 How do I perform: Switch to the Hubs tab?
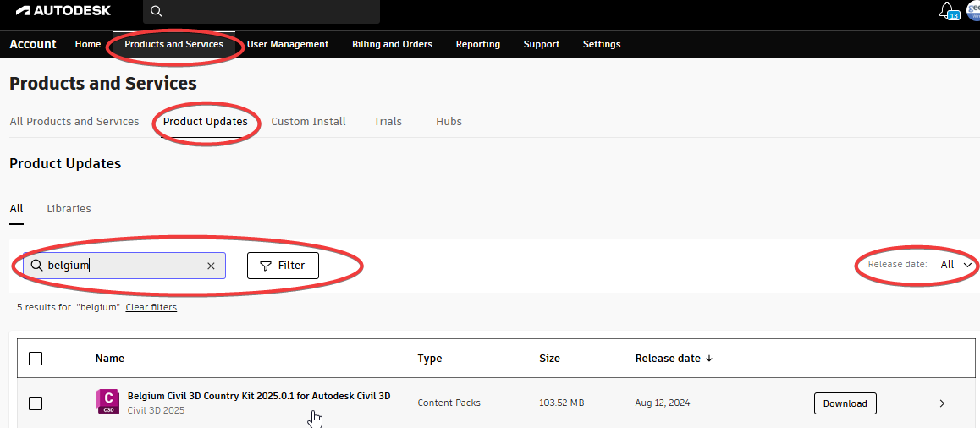pos(449,121)
